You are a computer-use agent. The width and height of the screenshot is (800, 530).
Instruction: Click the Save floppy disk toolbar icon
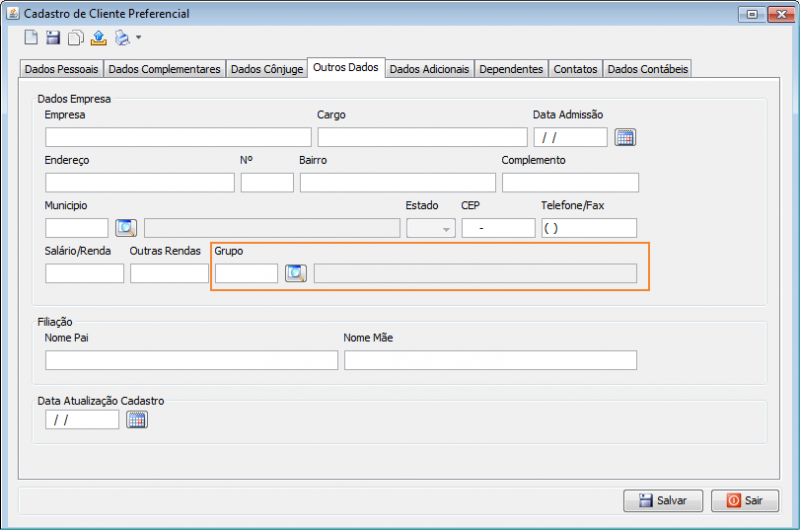pyautogui.click(x=53, y=37)
